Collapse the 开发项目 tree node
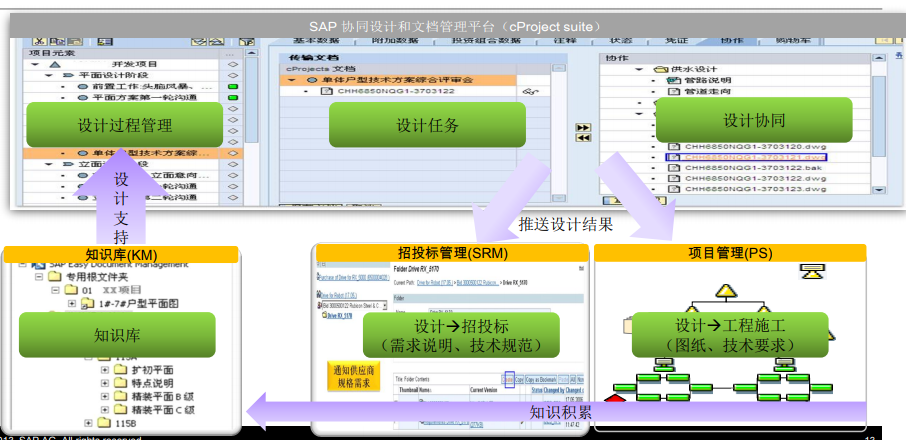Viewport: 906px width, 440px height. 35,64
